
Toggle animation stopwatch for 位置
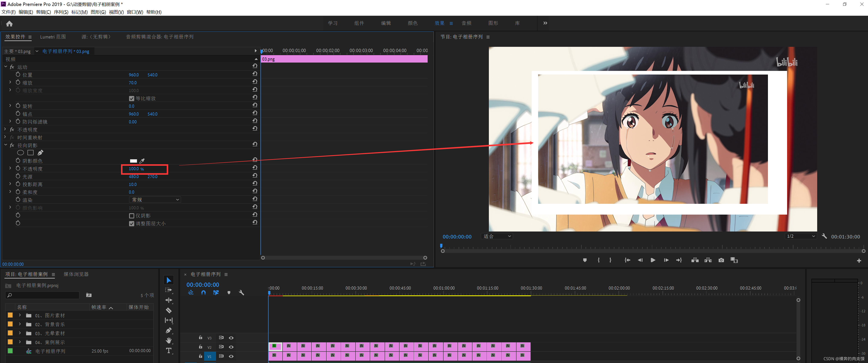[x=18, y=74]
